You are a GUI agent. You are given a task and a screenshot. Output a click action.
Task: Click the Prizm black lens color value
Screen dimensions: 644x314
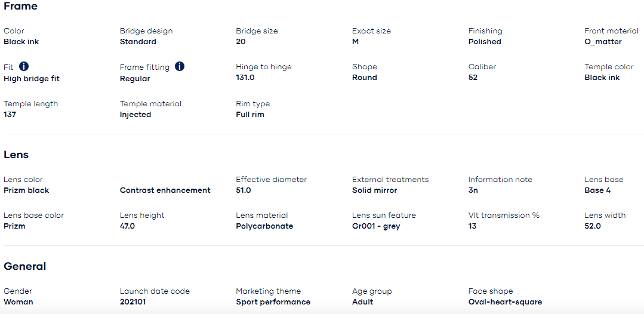26,190
